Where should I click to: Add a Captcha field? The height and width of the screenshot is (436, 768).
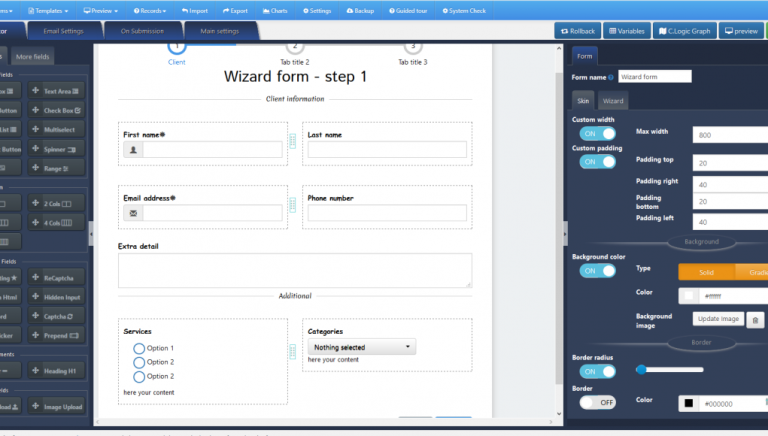56,316
